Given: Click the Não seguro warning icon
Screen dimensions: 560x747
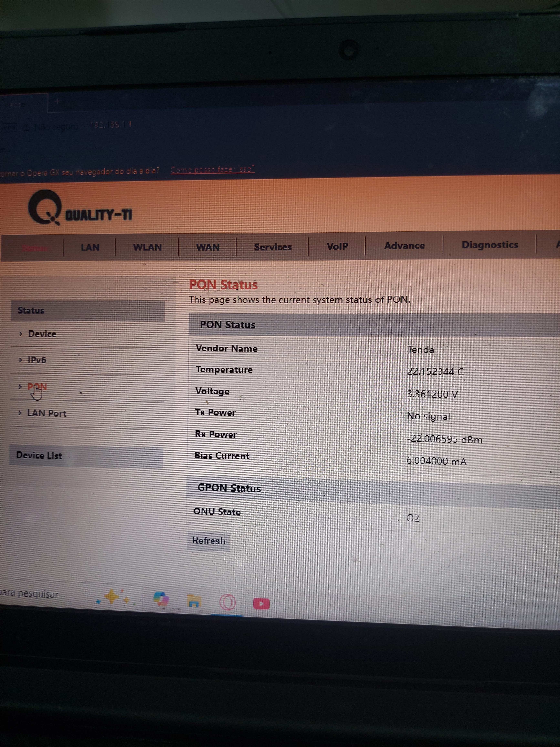Looking at the screenshot, I should click(26, 127).
